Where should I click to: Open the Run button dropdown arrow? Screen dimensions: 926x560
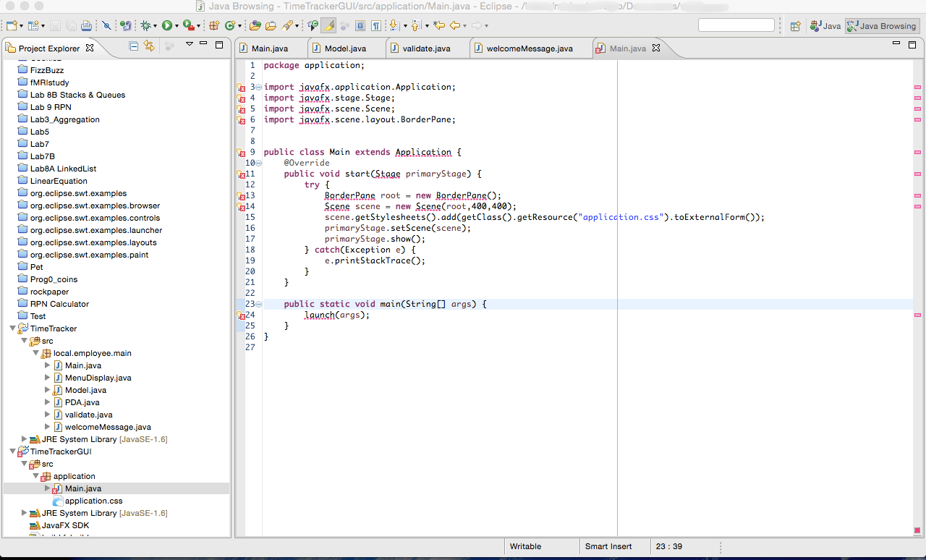pyautogui.click(x=177, y=26)
